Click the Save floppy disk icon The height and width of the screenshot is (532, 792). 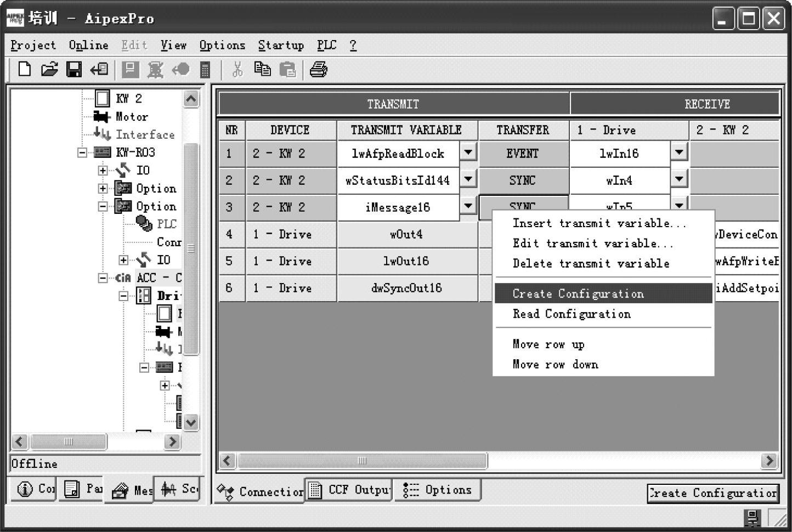point(74,69)
